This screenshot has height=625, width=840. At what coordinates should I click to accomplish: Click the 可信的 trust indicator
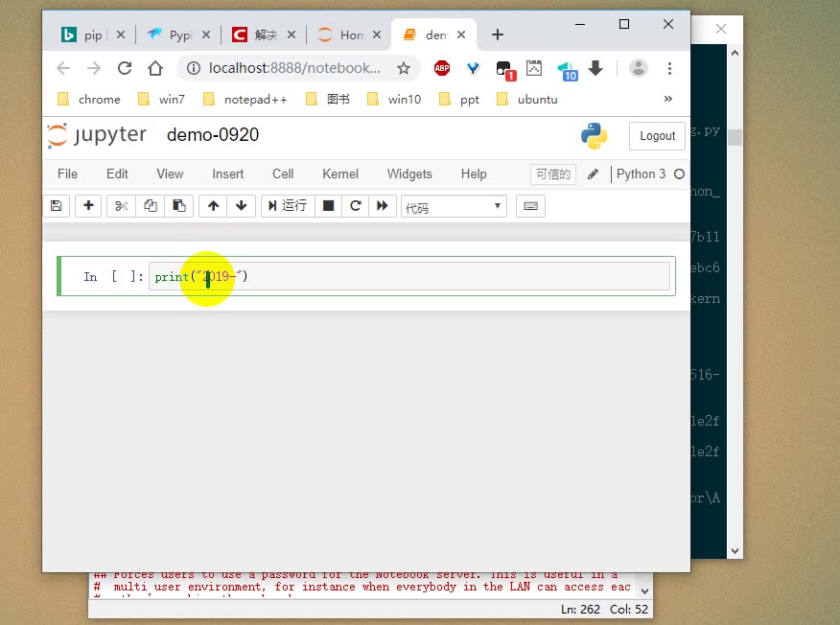tap(552, 174)
